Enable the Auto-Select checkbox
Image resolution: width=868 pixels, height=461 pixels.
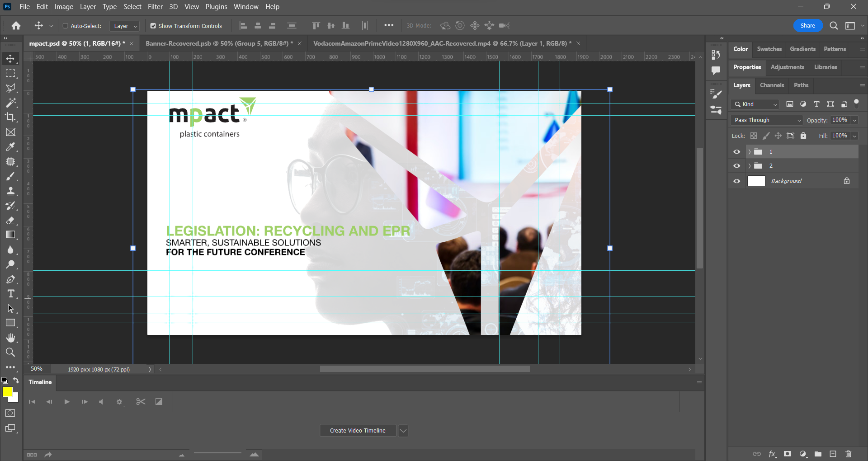(x=65, y=26)
